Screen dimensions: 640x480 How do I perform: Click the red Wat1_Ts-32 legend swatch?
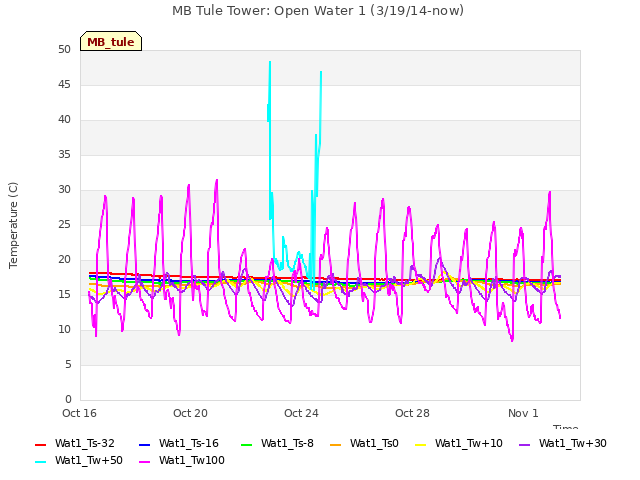click(x=40, y=444)
